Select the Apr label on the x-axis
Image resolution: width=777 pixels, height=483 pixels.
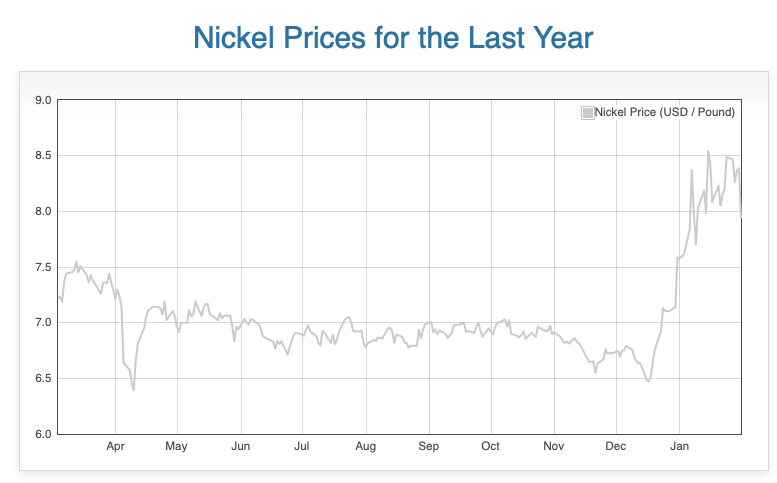[115, 446]
